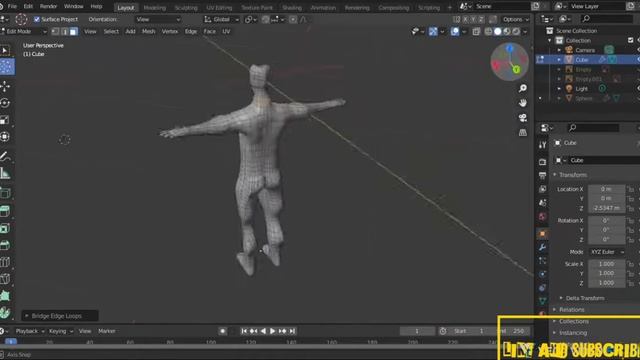Select the Transform tool
This screenshot has width=640, height=360.
pyautogui.click(x=5, y=136)
